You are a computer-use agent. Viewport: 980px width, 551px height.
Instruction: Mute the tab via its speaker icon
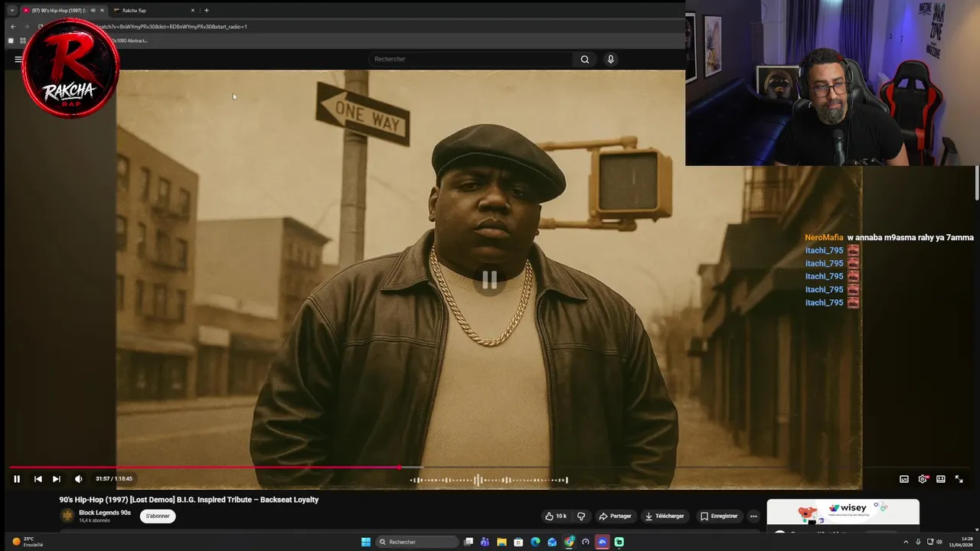point(93,11)
